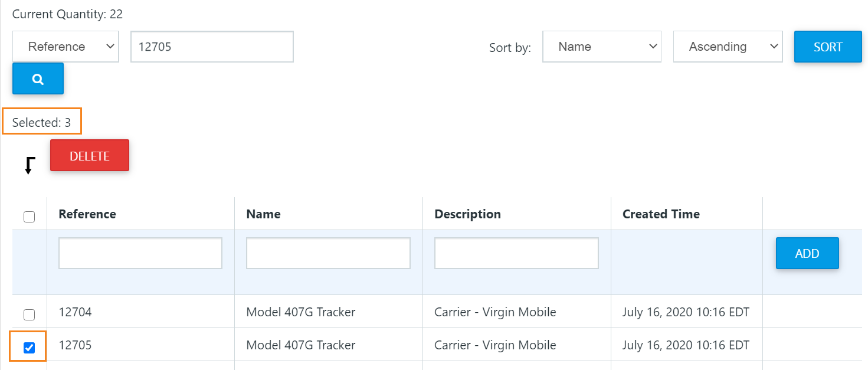
Task: Uncheck the box for reference 12705
Action: [x=29, y=348]
